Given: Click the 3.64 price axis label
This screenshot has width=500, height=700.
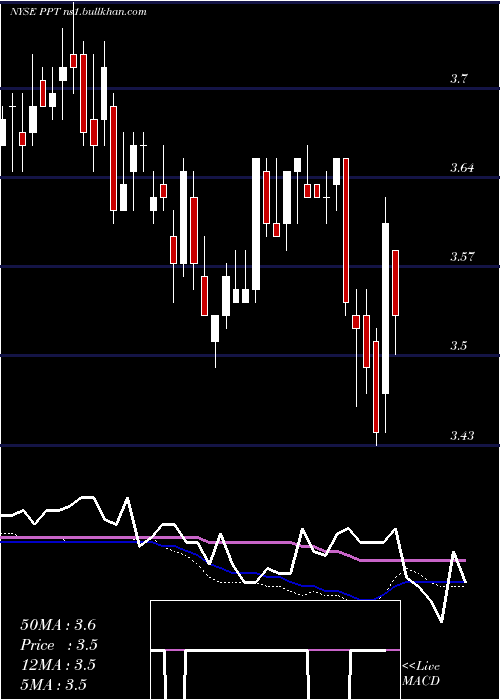Looking at the screenshot, I should click(462, 168).
